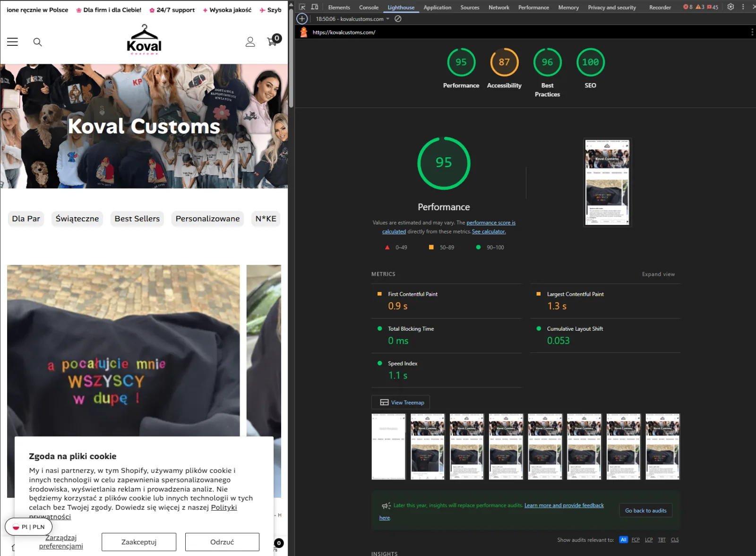Expand the Cumulative Layout Shift metric

(605, 335)
